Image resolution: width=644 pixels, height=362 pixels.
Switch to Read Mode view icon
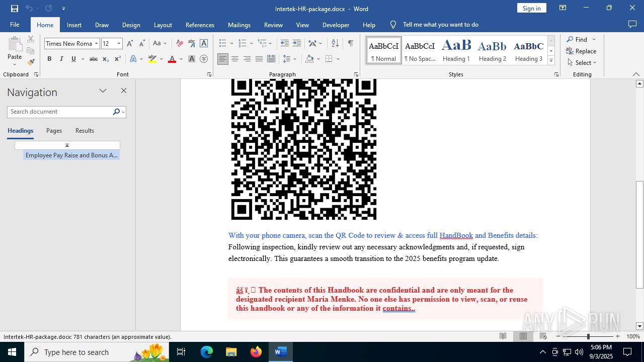click(x=503, y=336)
